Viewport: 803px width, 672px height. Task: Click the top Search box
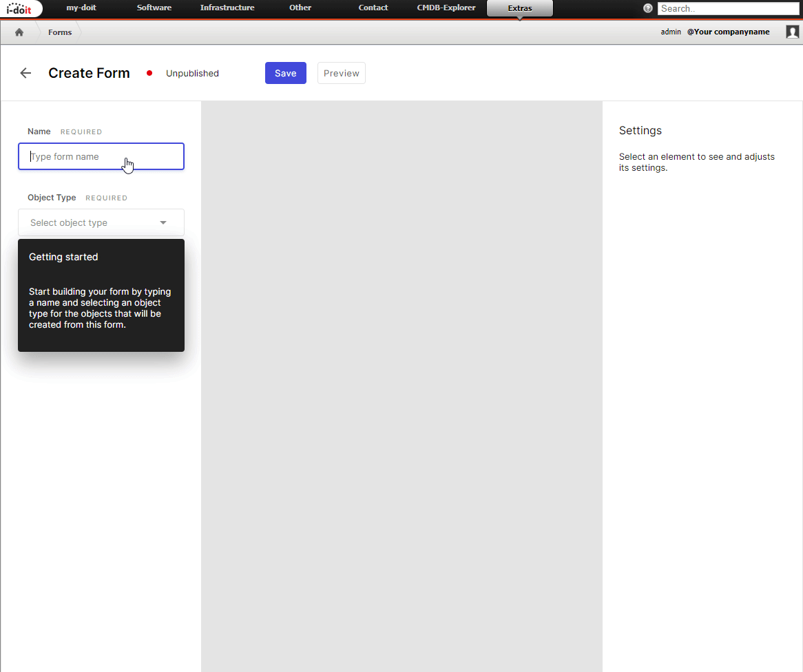[728, 9]
